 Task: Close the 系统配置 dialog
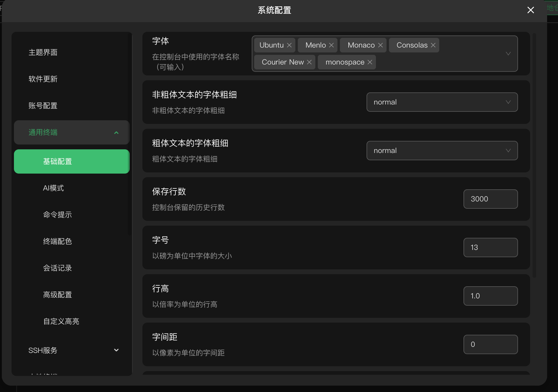(x=530, y=10)
